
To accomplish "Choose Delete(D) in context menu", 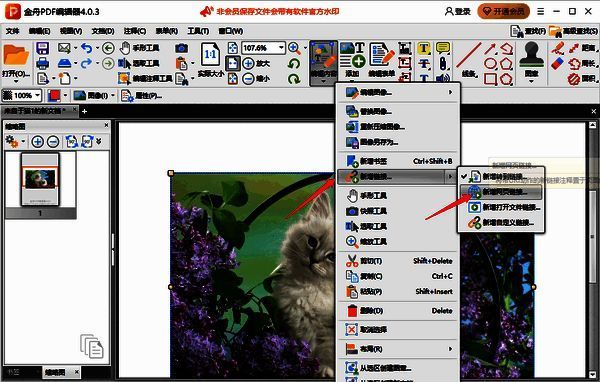I will (398, 310).
